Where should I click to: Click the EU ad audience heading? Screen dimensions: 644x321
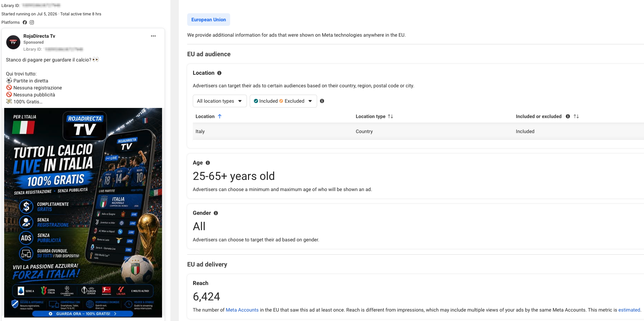point(209,54)
